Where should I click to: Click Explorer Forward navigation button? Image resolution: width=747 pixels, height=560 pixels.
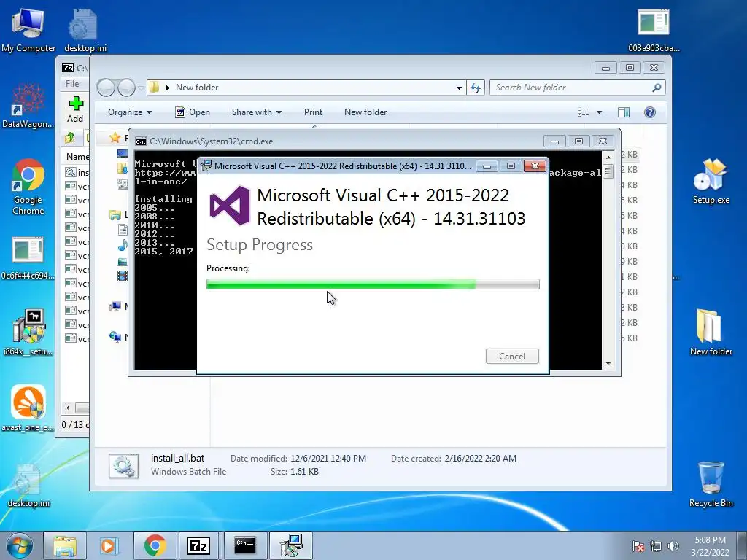[126, 87]
